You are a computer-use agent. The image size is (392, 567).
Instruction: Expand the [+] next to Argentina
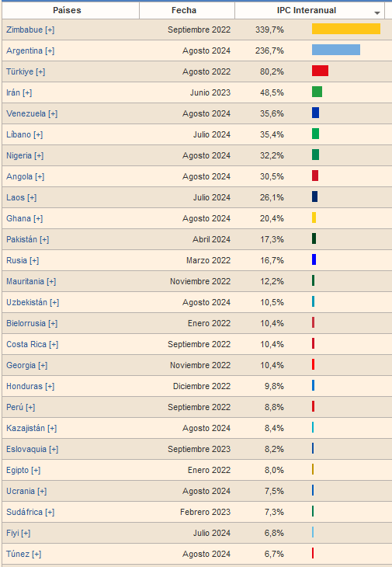(x=50, y=50)
